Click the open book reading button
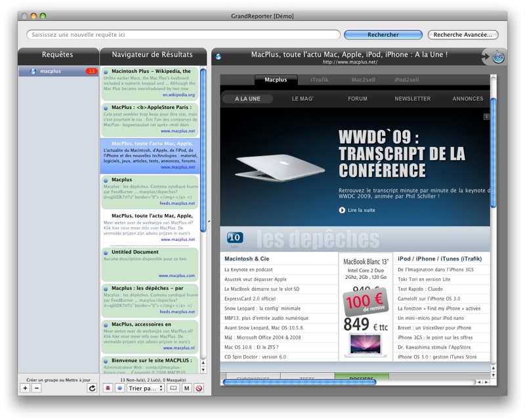525x420 pixels. 173,388
